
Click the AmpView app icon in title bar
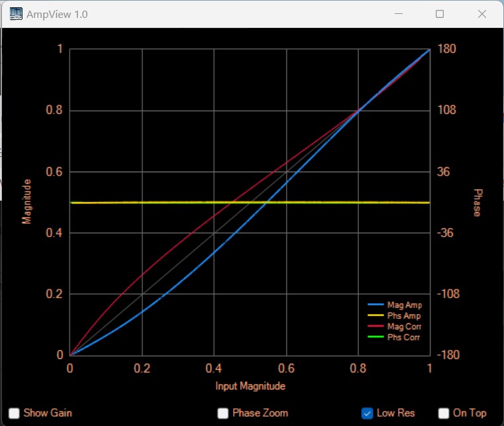(15, 14)
